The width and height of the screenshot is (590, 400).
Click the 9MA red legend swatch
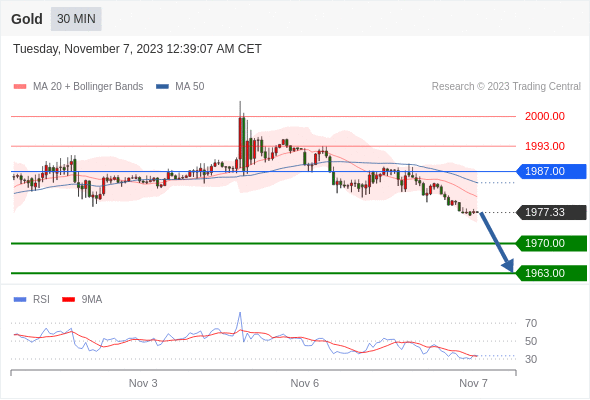click(x=68, y=300)
